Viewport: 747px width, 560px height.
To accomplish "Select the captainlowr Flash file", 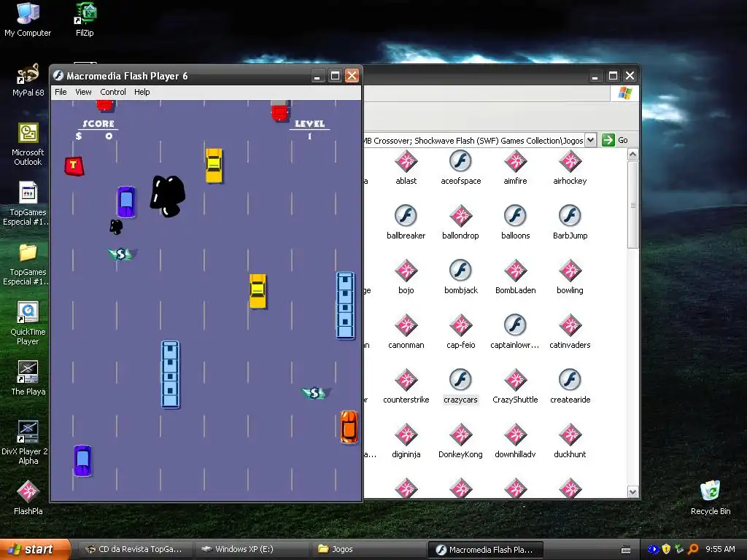I will 516,326.
